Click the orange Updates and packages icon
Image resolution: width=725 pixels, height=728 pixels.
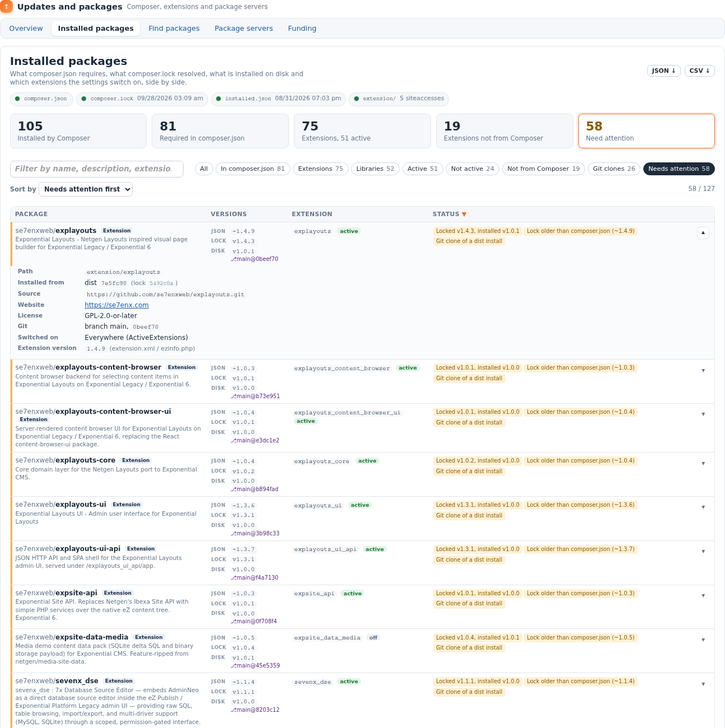(x=6, y=7)
